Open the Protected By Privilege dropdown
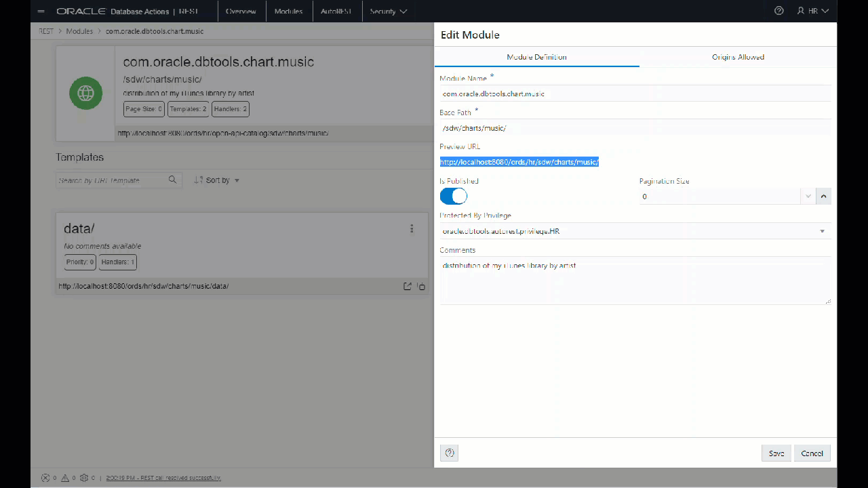This screenshot has width=868, height=488. (635, 231)
